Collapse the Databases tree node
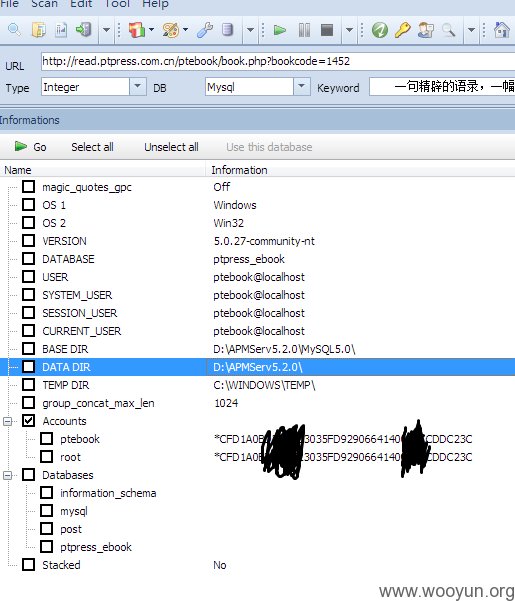This screenshot has height=601, width=515. (7, 475)
